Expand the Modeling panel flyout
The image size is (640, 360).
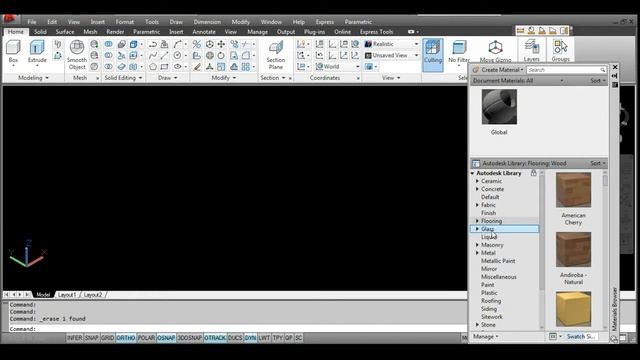pyautogui.click(x=33, y=78)
